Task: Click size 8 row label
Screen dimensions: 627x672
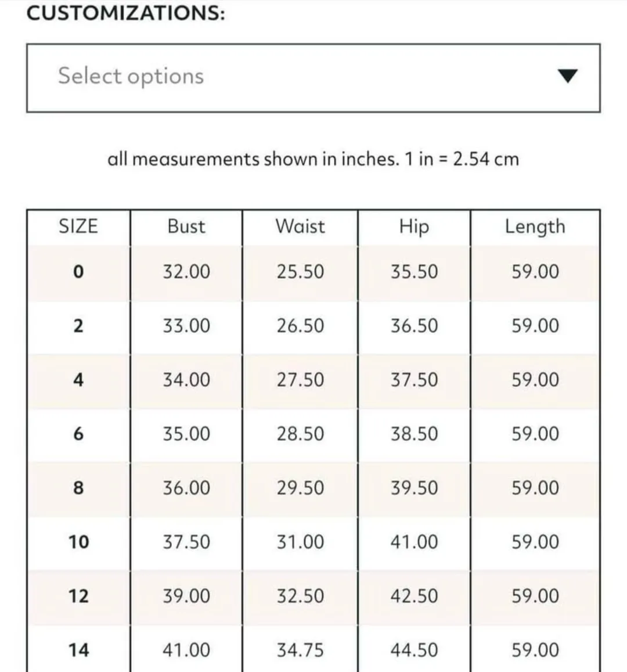Action: 78,488
